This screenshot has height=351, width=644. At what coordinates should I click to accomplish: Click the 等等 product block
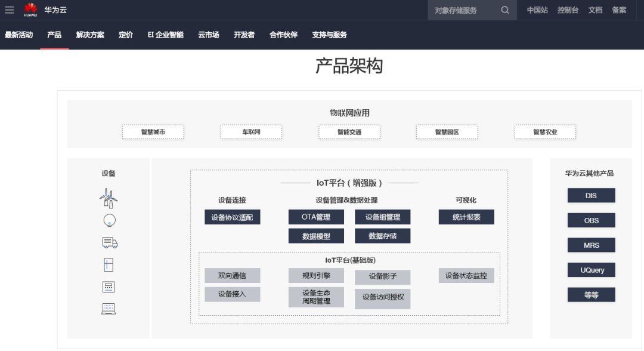coord(592,295)
